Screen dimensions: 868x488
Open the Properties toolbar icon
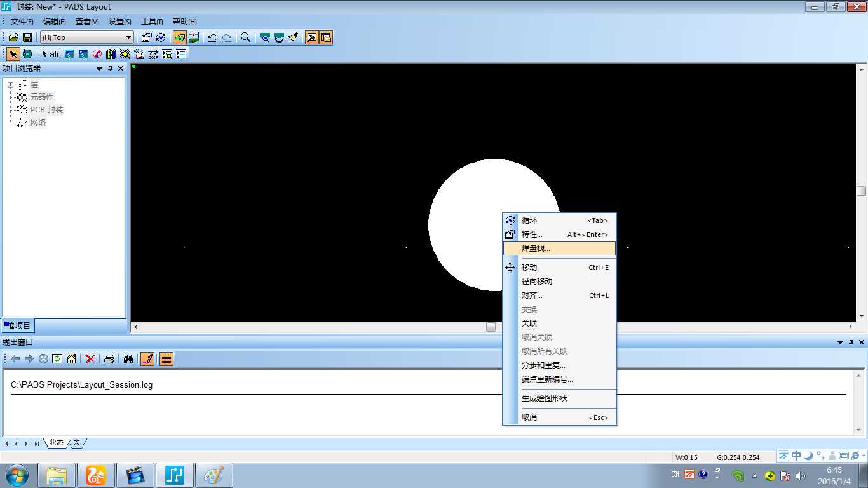pos(146,37)
